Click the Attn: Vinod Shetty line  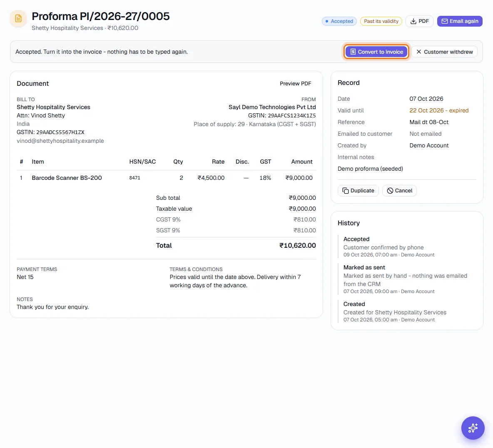click(41, 115)
